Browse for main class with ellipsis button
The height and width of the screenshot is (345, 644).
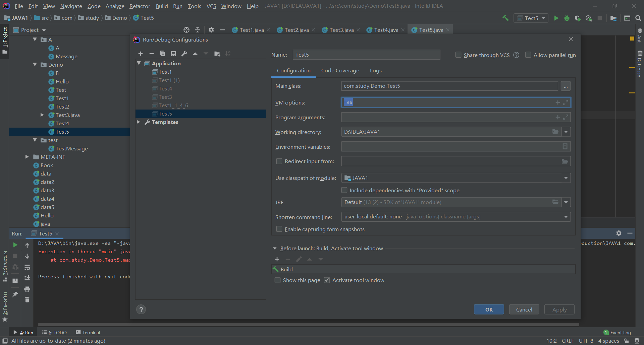click(x=566, y=86)
